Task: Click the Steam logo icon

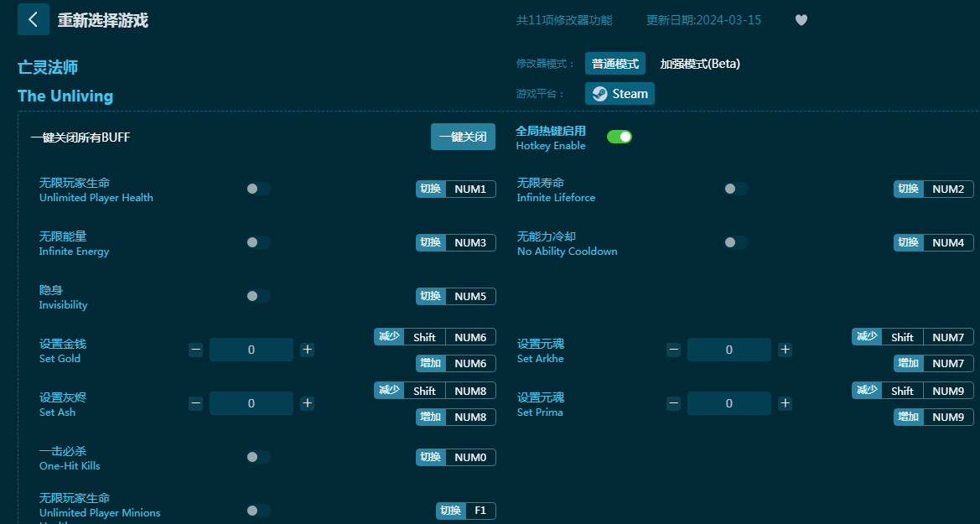Action: coord(600,94)
